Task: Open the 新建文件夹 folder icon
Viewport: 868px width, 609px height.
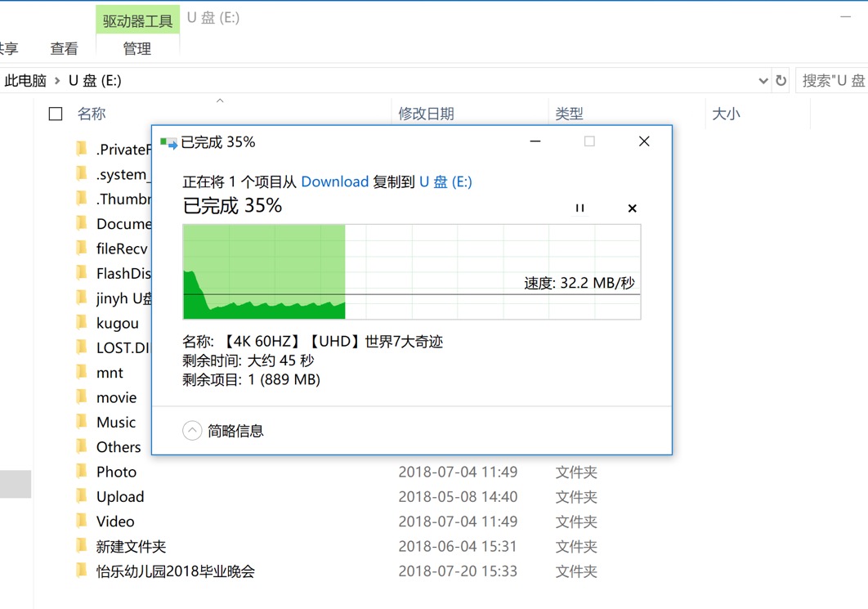Action: [83, 546]
